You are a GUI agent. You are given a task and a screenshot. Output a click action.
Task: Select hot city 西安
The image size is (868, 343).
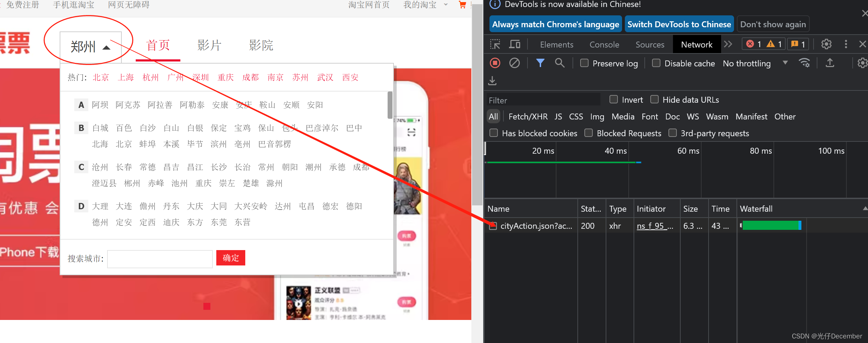pyautogui.click(x=350, y=77)
